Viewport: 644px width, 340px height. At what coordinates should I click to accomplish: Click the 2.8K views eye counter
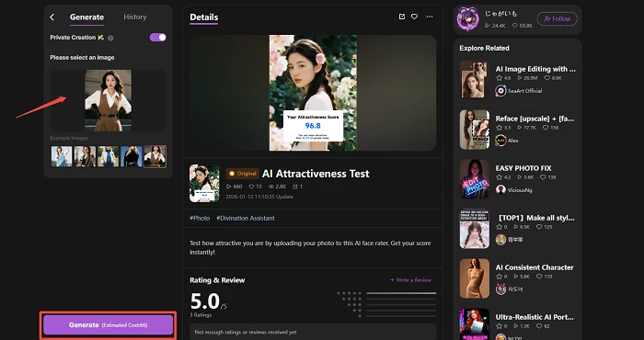[277, 187]
